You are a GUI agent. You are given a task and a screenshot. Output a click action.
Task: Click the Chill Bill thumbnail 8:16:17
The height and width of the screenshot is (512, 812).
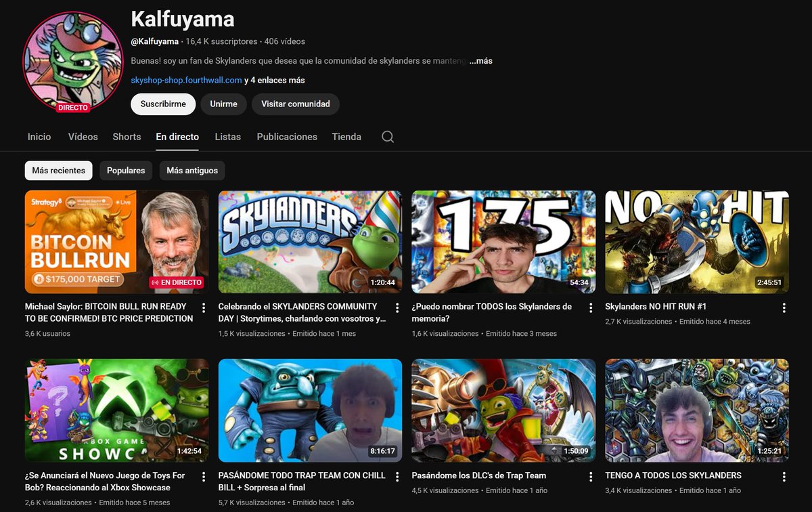coord(310,410)
